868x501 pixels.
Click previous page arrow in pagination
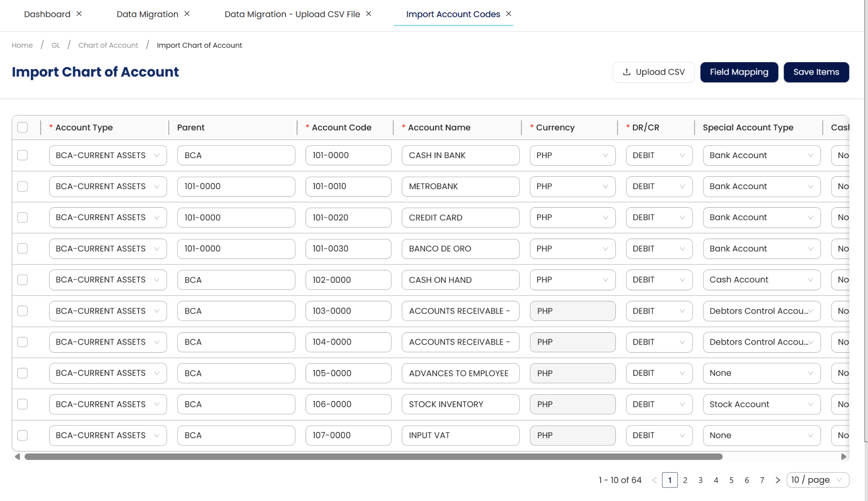(654, 480)
